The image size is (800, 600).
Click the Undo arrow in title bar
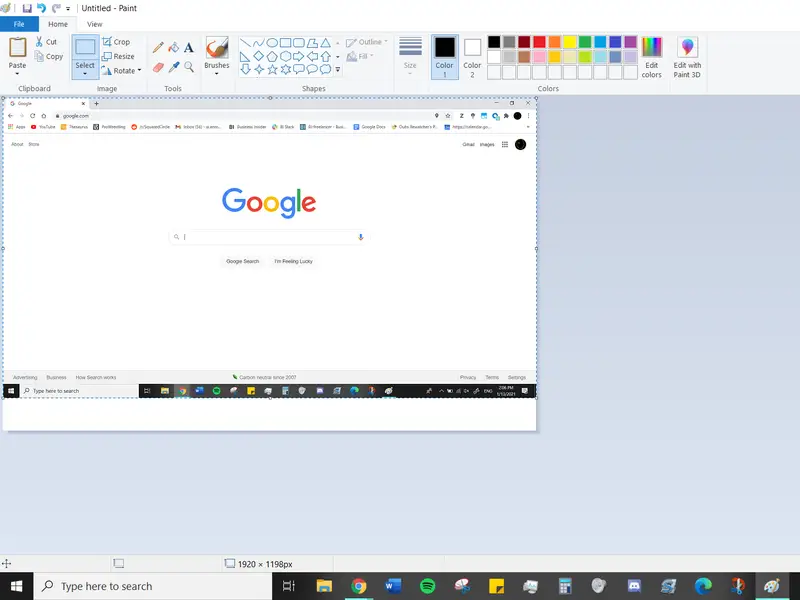41,8
